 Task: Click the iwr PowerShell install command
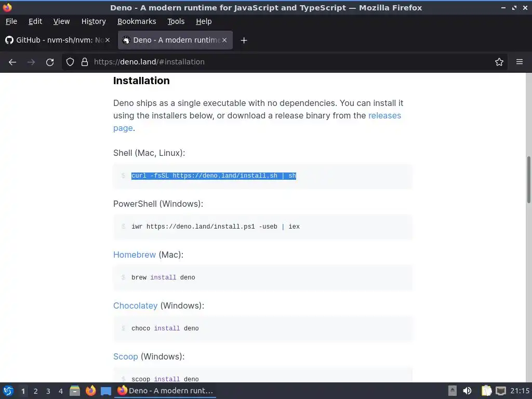216,227
